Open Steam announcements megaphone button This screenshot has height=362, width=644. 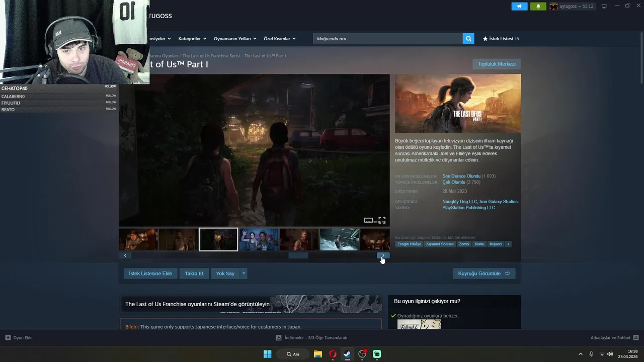(x=519, y=7)
